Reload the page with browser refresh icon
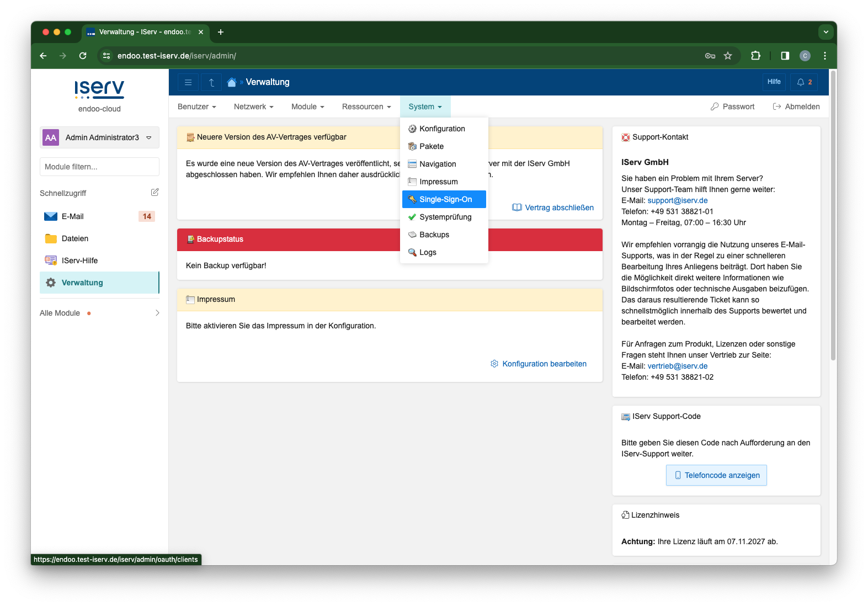 click(83, 56)
